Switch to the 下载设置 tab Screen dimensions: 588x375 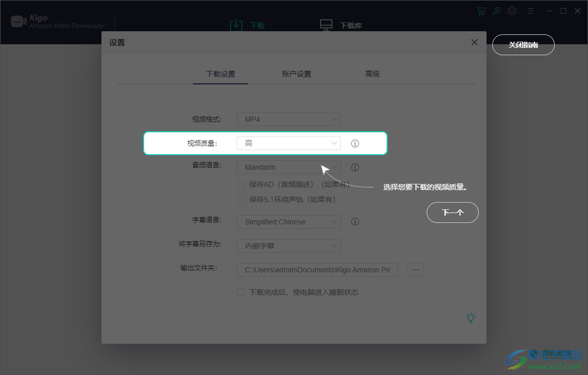coord(221,74)
